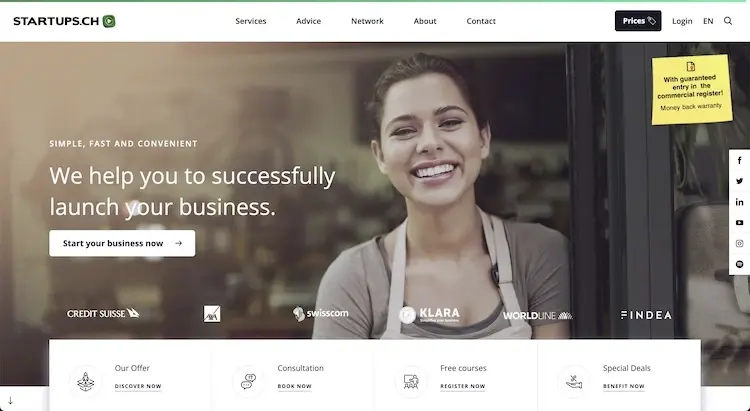
Task: Click the Spotify icon in the sidebar
Action: click(739, 264)
